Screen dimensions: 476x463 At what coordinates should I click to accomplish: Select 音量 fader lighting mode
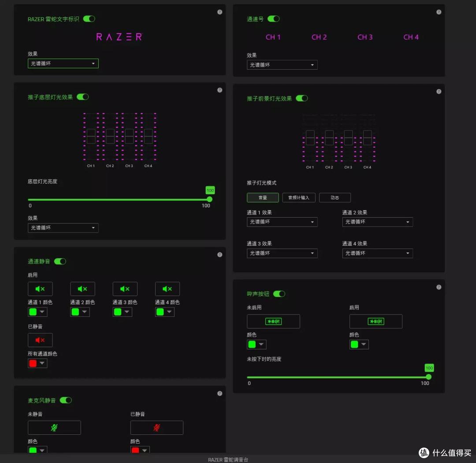click(263, 197)
